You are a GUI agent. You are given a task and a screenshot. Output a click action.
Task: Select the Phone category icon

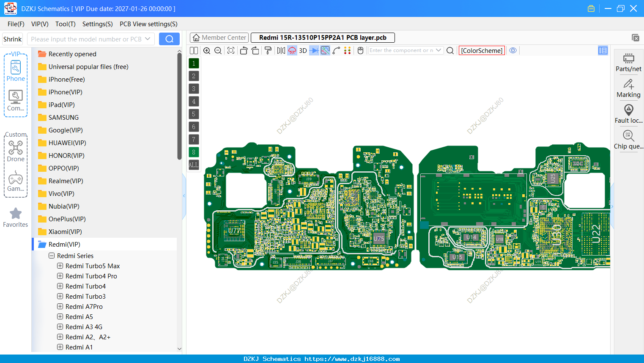point(16,71)
